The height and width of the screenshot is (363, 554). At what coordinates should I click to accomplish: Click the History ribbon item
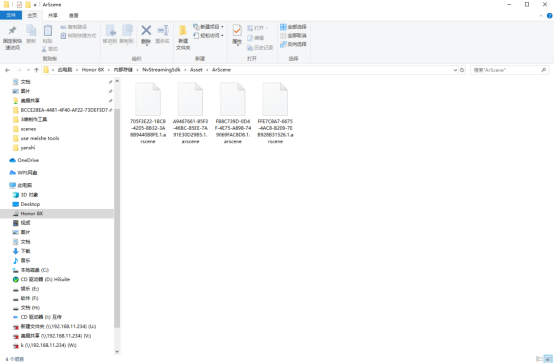(260, 47)
